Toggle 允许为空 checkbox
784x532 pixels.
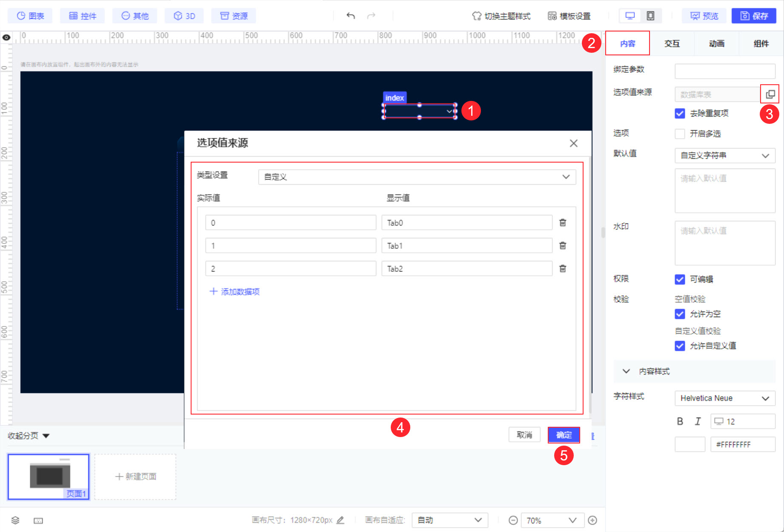click(x=680, y=314)
